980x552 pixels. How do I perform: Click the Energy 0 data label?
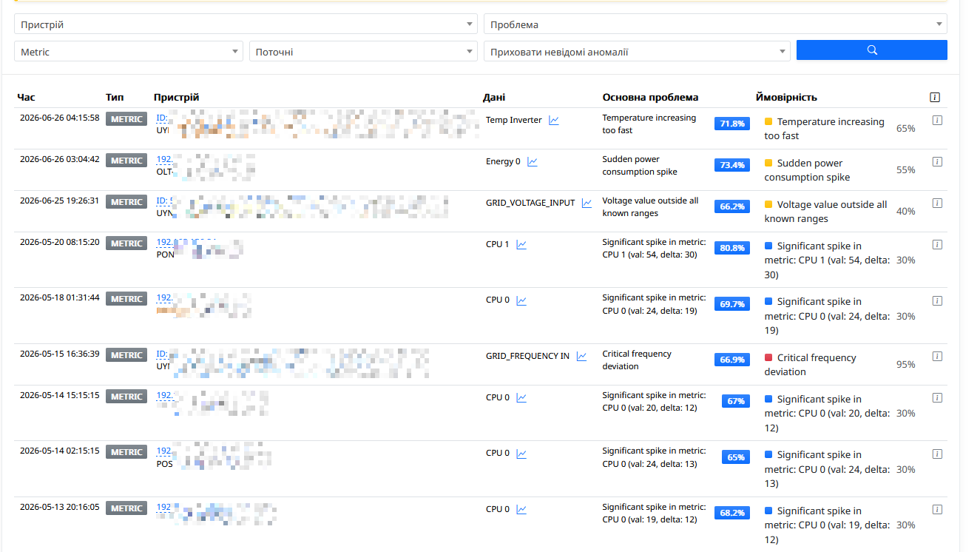pos(503,161)
